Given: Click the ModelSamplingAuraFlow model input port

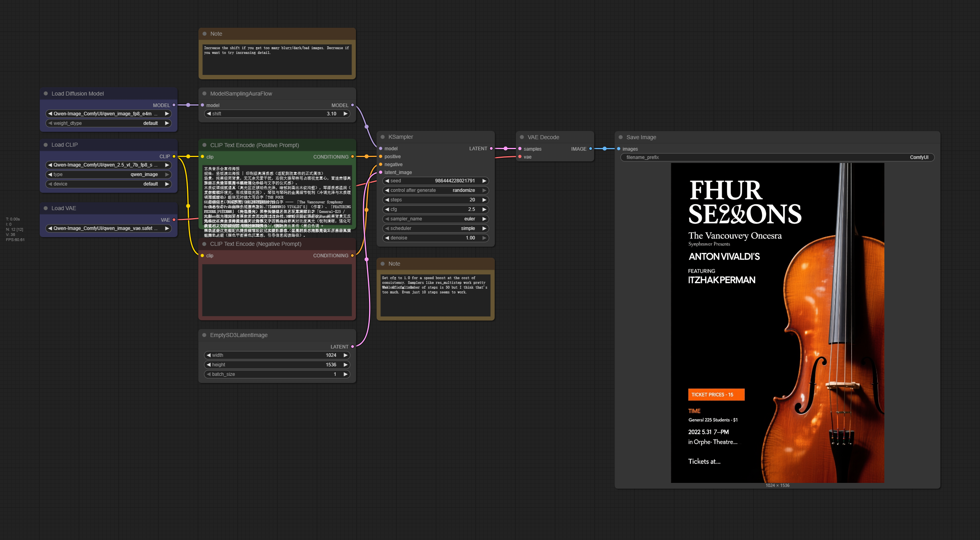Looking at the screenshot, I should (202, 105).
